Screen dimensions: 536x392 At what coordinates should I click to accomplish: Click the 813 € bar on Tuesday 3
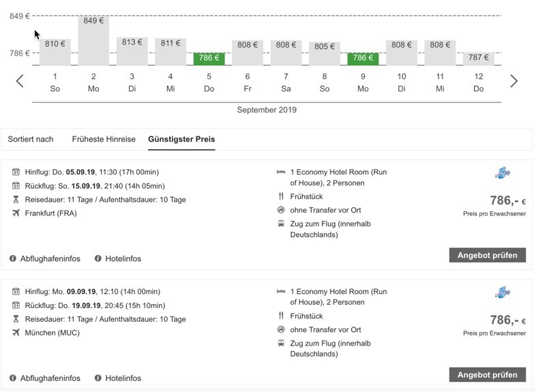point(132,51)
